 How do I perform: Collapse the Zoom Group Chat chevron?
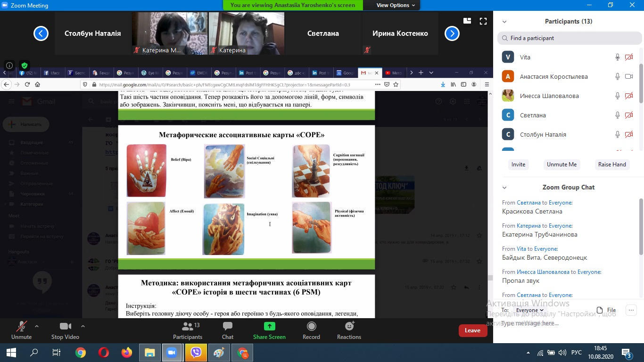click(504, 188)
